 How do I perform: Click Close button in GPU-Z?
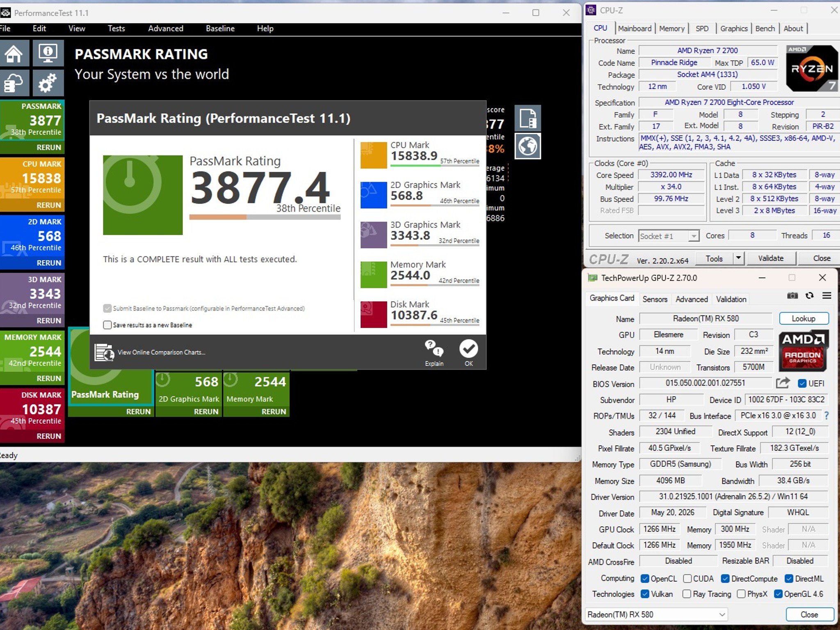[809, 614]
